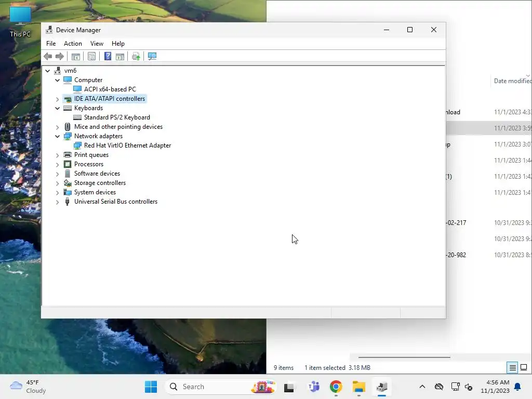The image size is (532, 399).
Task: Switch Explorer to large icons view
Action: pos(524,367)
